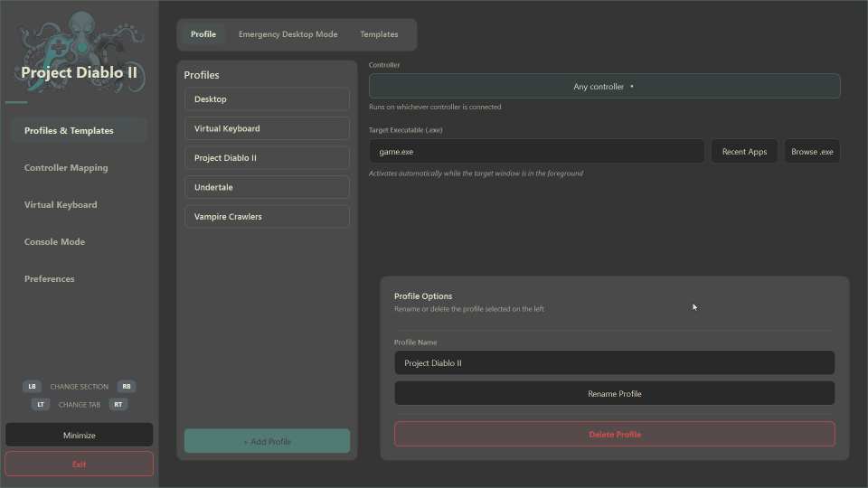Focus the Profile Name input field
The width and height of the screenshot is (868, 488).
click(x=615, y=362)
